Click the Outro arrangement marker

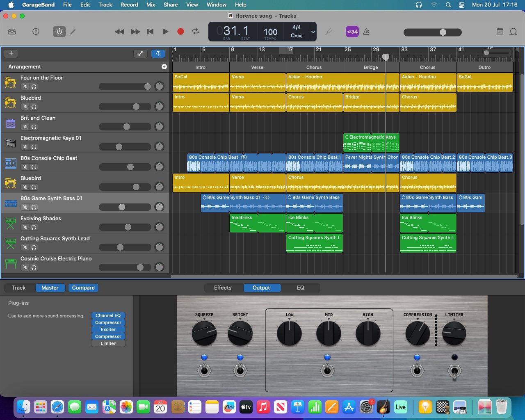[484, 67]
